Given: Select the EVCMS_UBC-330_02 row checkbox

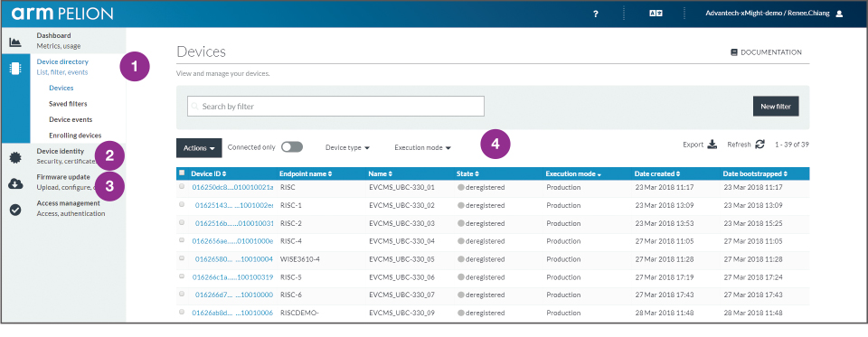Looking at the screenshot, I should [182, 205].
